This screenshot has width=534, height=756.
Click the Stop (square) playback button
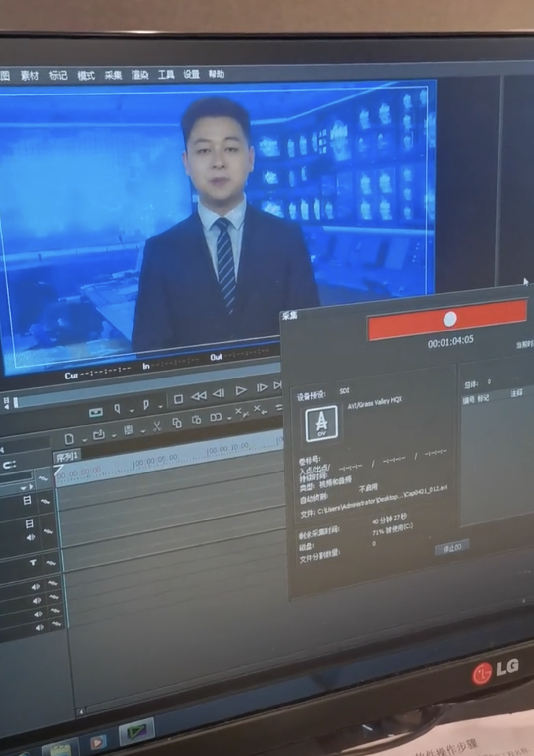click(178, 399)
